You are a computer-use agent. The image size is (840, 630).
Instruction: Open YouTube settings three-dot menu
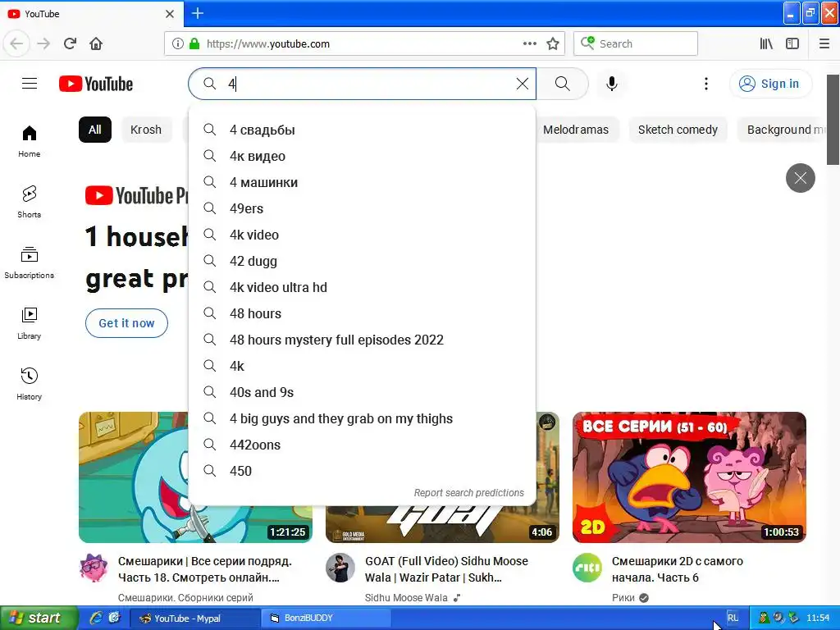pyautogui.click(x=706, y=84)
